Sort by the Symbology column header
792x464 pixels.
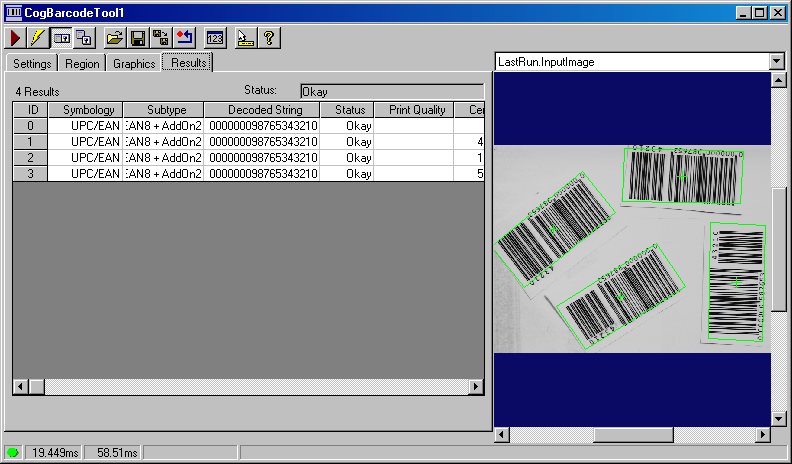pyautogui.click(x=85, y=110)
